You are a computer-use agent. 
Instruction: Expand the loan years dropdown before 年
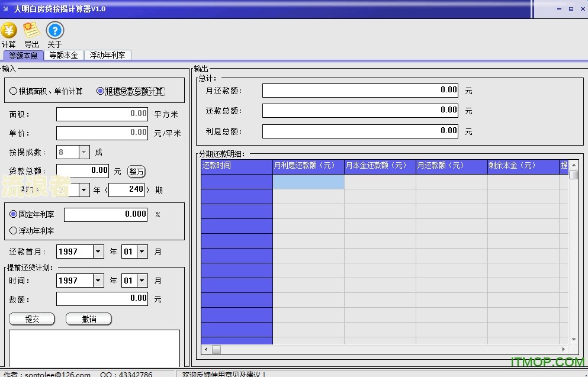84,190
